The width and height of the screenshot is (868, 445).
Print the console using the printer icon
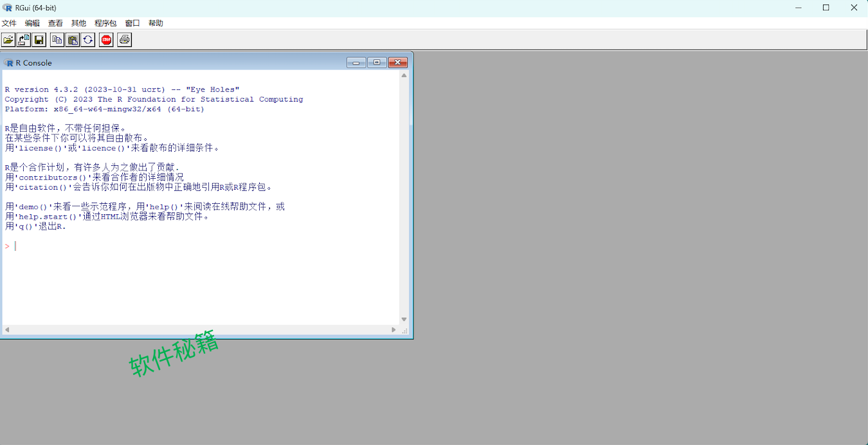click(x=124, y=39)
